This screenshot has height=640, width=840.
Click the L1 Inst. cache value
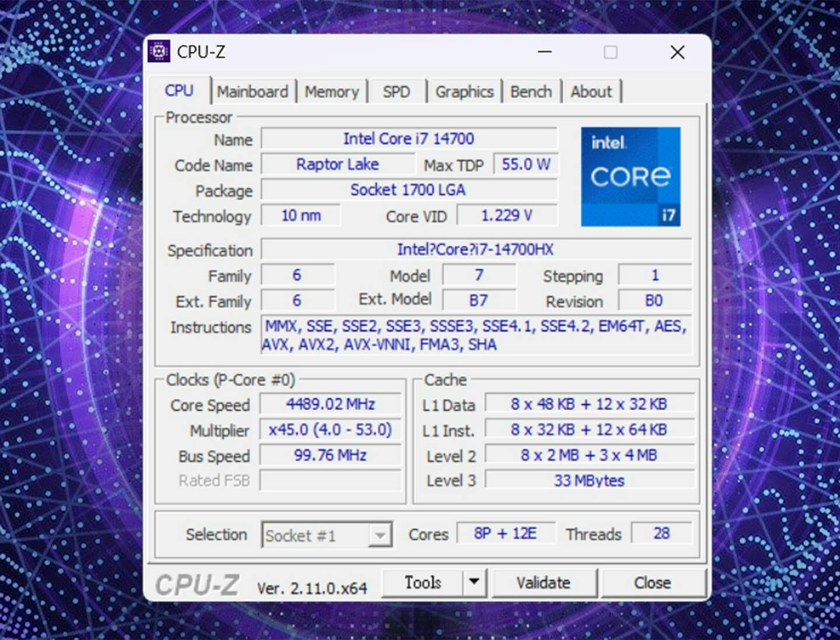589,430
